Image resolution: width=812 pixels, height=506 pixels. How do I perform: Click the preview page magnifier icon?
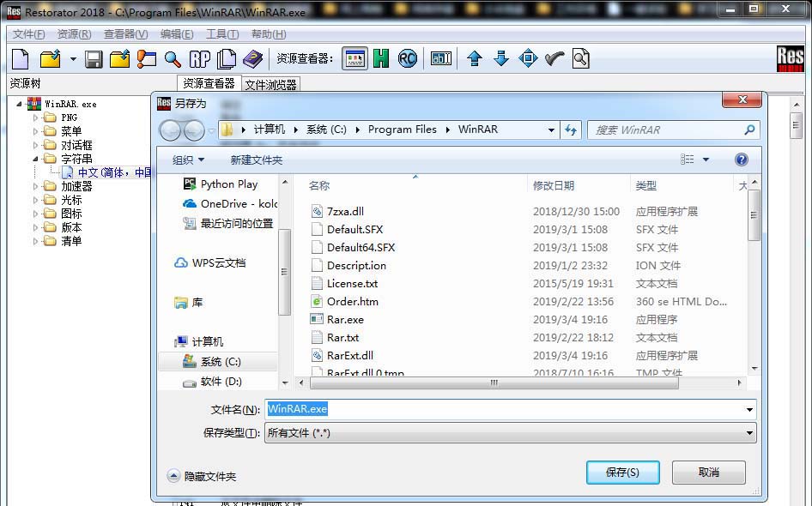581,58
